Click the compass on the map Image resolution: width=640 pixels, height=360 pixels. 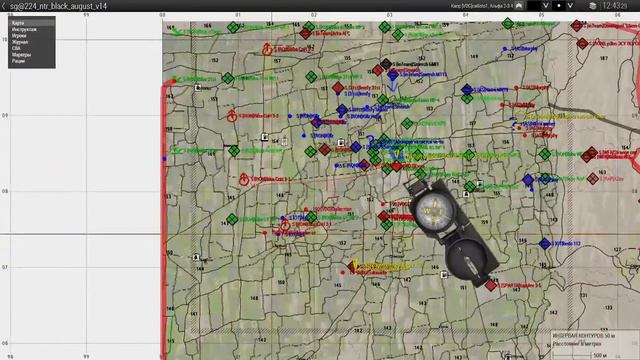(451, 233)
